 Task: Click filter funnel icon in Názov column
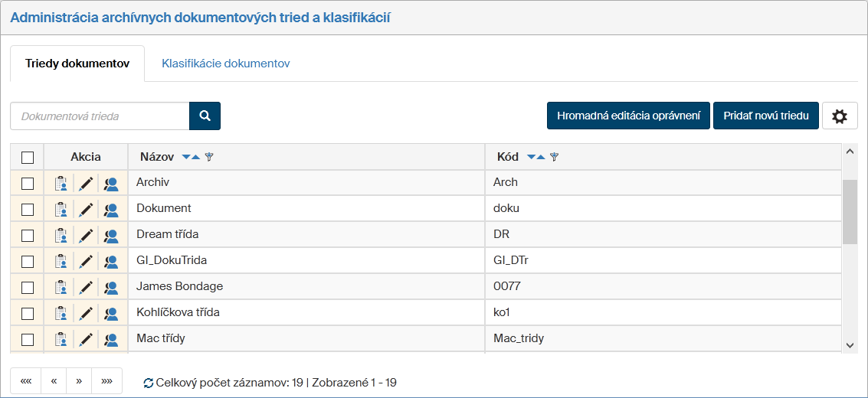point(209,157)
